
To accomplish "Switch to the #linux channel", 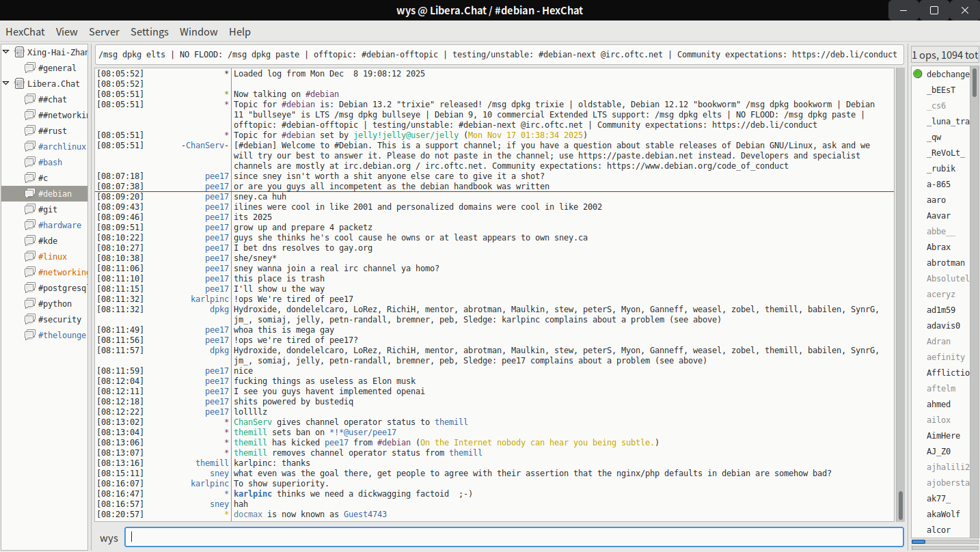I will click(x=53, y=257).
